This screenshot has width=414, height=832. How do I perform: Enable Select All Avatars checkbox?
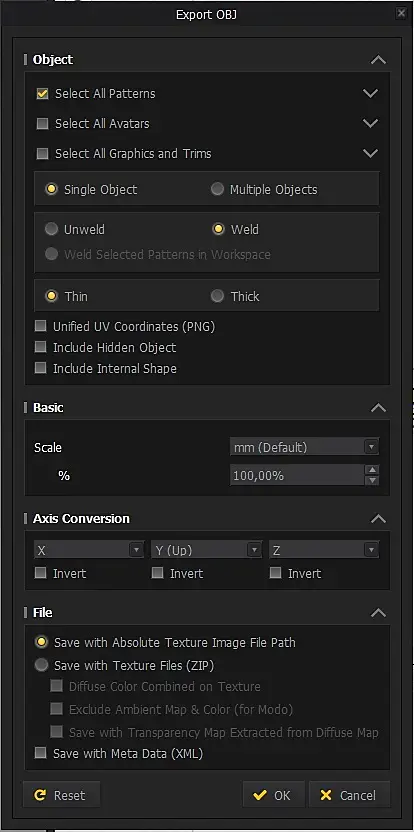42,124
